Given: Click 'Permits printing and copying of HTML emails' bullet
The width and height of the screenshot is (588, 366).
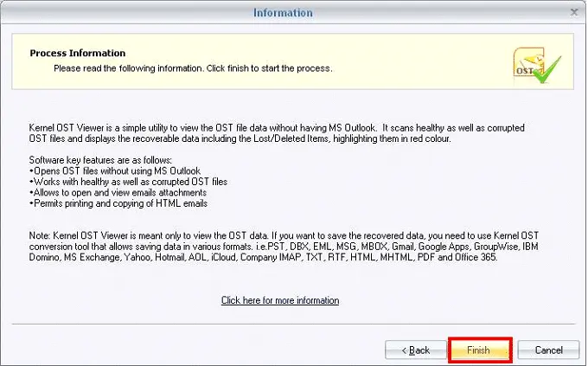Looking at the screenshot, I should (118, 203).
